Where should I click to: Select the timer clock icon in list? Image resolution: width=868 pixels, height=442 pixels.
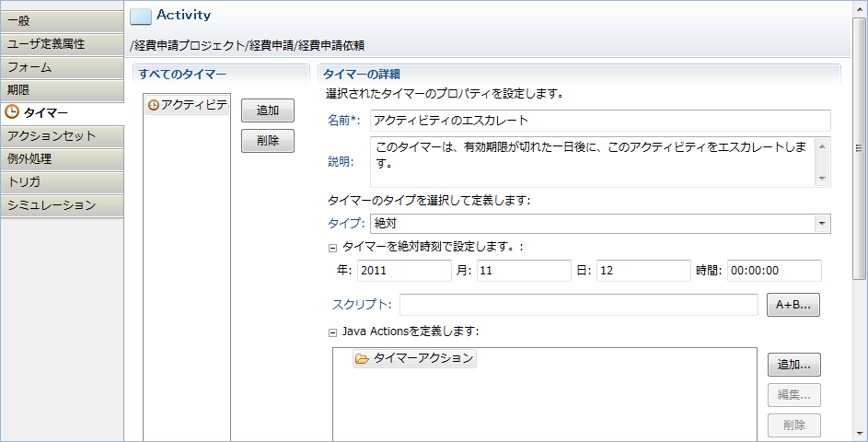coord(154,105)
